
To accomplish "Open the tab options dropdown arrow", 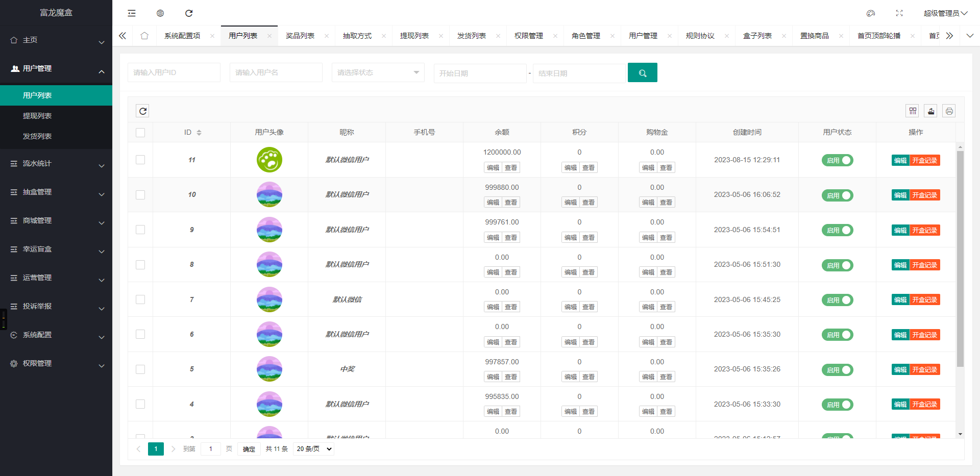I will 970,36.
